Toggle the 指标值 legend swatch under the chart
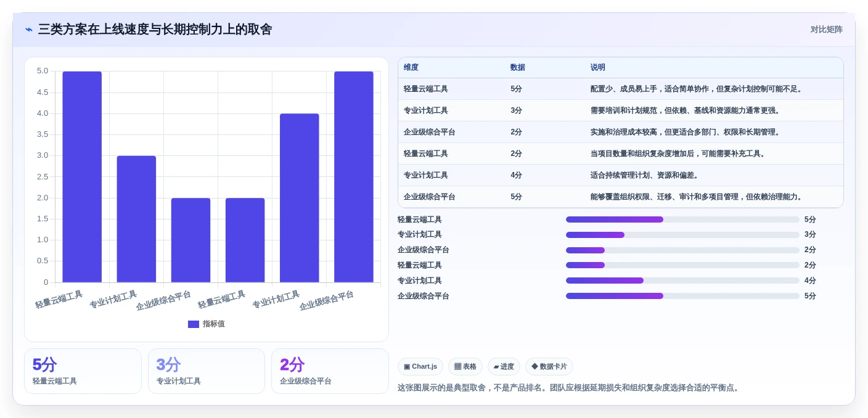868x418 pixels. click(x=194, y=324)
